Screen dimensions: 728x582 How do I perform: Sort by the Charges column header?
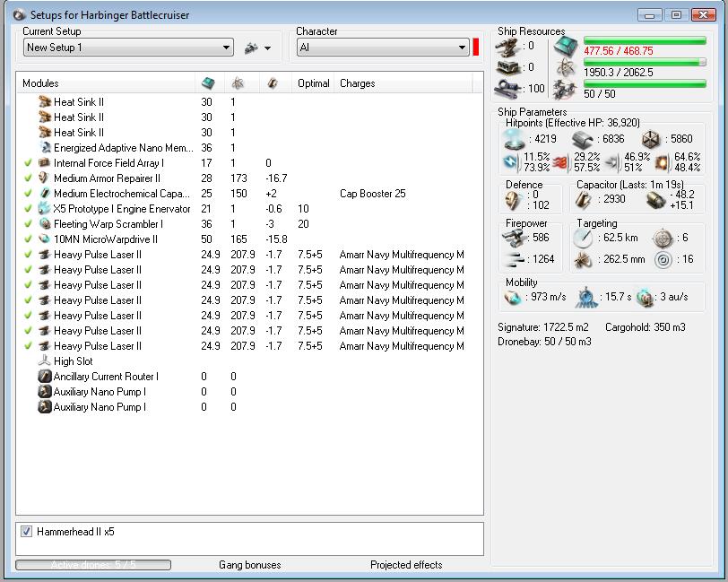[x=358, y=83]
